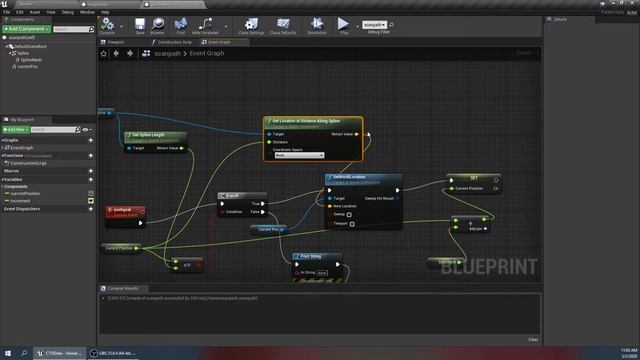Select the Branch node title
The height and width of the screenshot is (360, 640).
click(x=232, y=196)
